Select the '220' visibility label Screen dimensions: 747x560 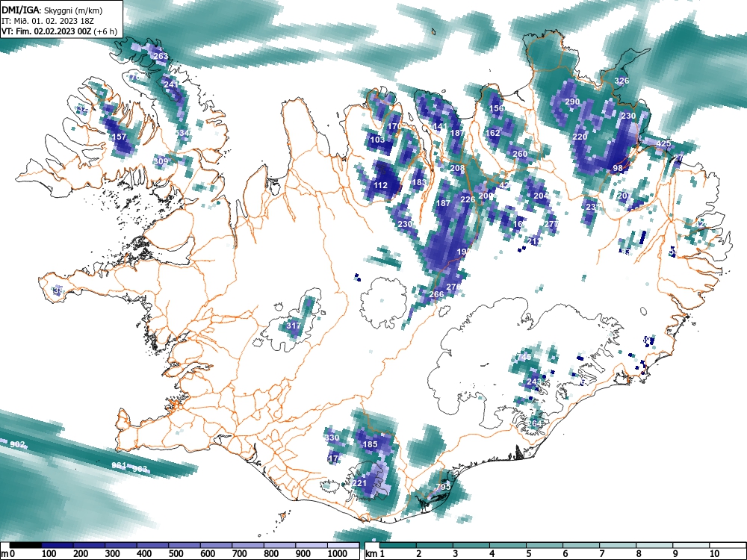(580, 137)
